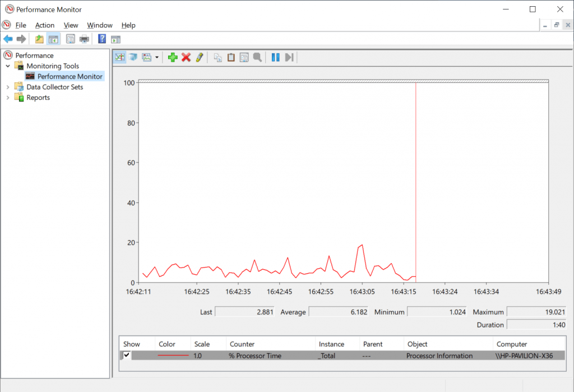574x392 pixels.
Task: Open the Add Counters dialog
Action: coord(173,57)
